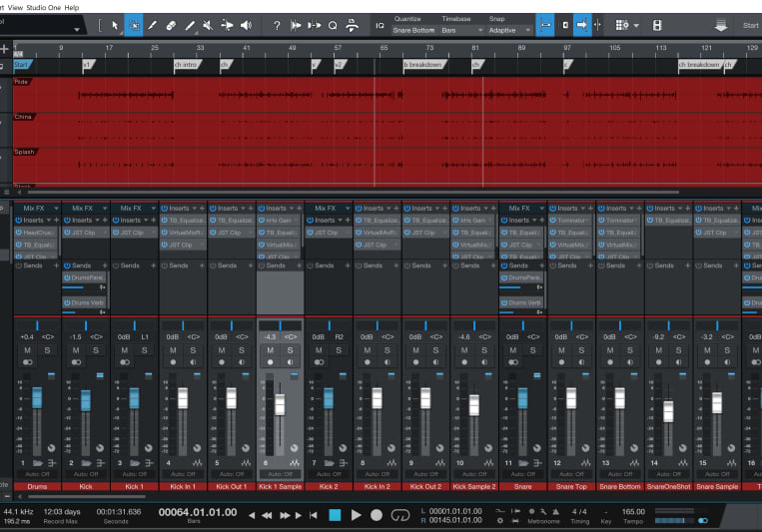
Task: Open the Help menu
Action: pyautogui.click(x=72, y=7)
